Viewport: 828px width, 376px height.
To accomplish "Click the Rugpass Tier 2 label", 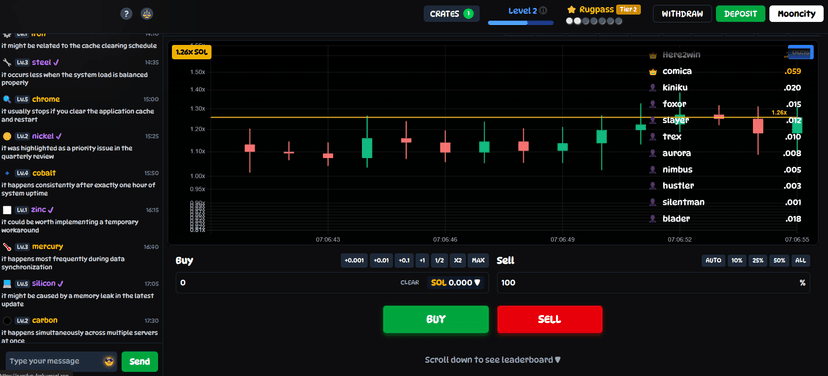I will (x=628, y=10).
